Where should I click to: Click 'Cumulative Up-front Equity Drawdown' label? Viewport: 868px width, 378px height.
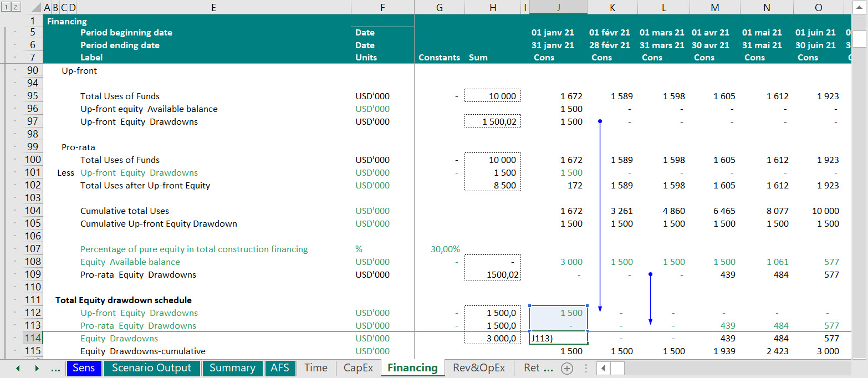tap(159, 224)
